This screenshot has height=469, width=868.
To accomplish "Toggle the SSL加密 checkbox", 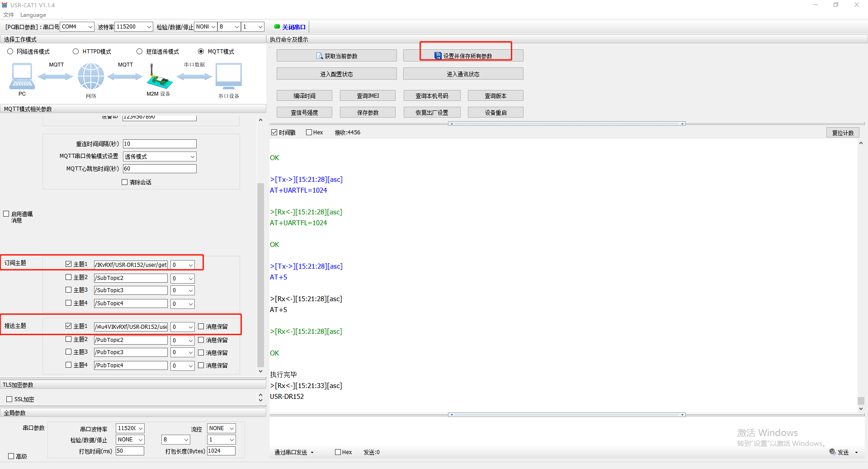I will point(9,399).
